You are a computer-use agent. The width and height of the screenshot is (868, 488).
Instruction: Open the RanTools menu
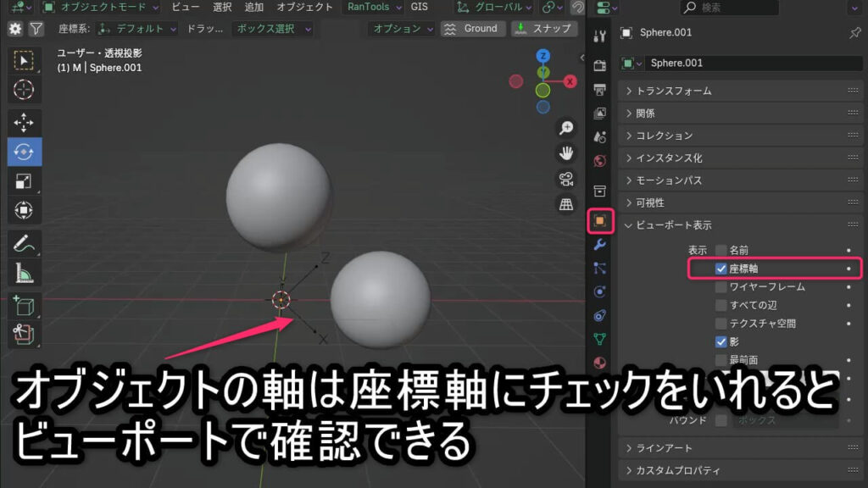coord(368,7)
